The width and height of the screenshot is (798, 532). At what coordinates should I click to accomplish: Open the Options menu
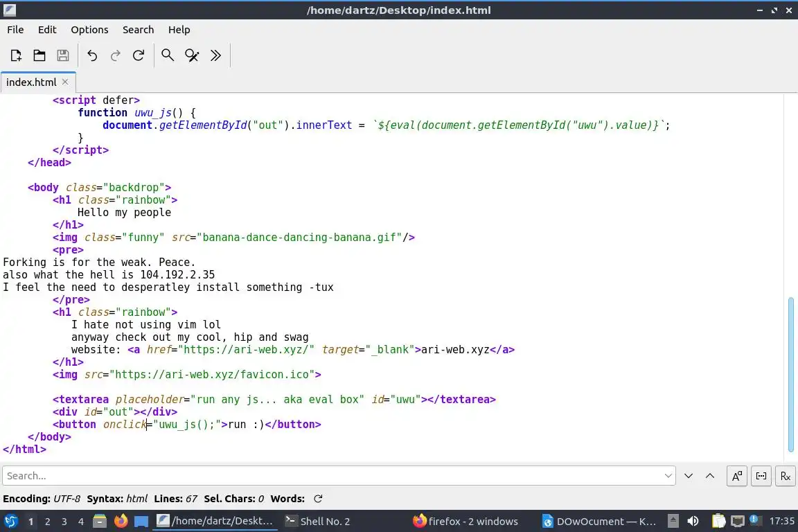[89, 30]
